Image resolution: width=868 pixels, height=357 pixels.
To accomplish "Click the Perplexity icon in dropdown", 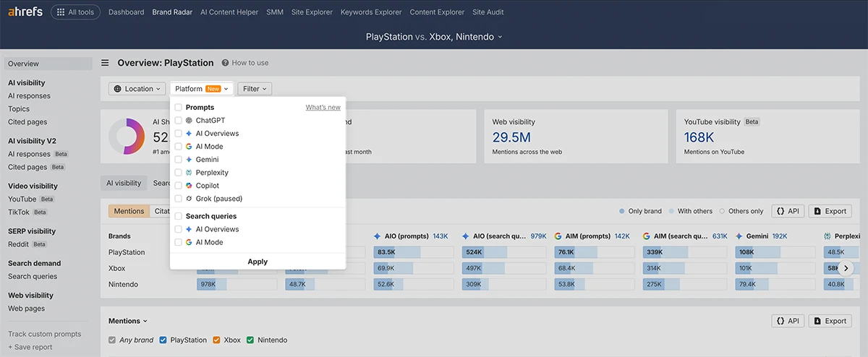I will pos(189,173).
